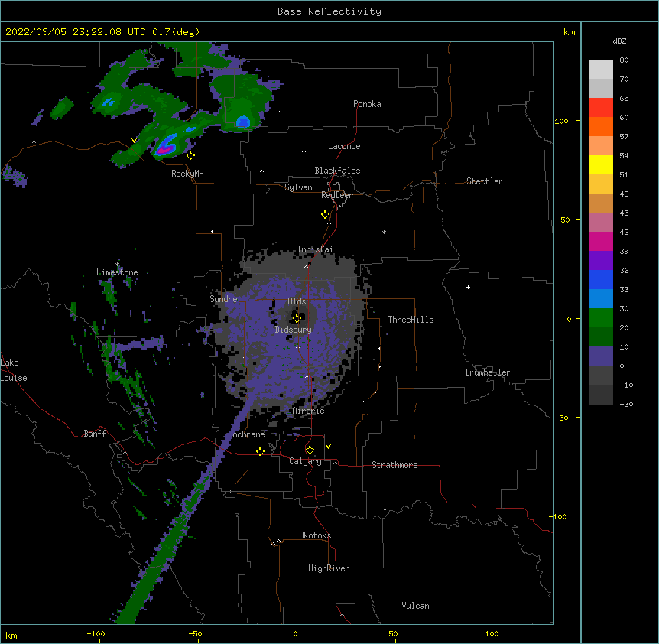The width and height of the screenshot is (659, 644).
Task: Click the Blackfalds city label
Action: coord(337,171)
